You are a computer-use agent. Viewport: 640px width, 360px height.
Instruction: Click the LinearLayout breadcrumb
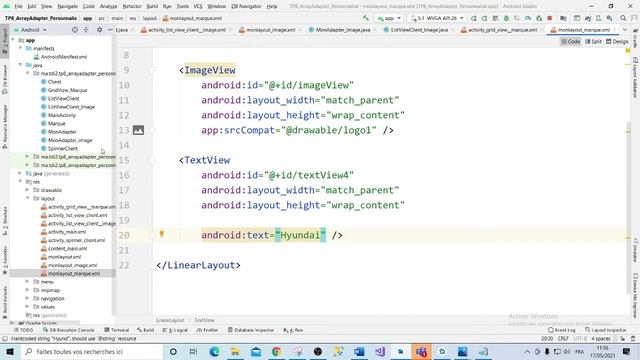pos(170,320)
